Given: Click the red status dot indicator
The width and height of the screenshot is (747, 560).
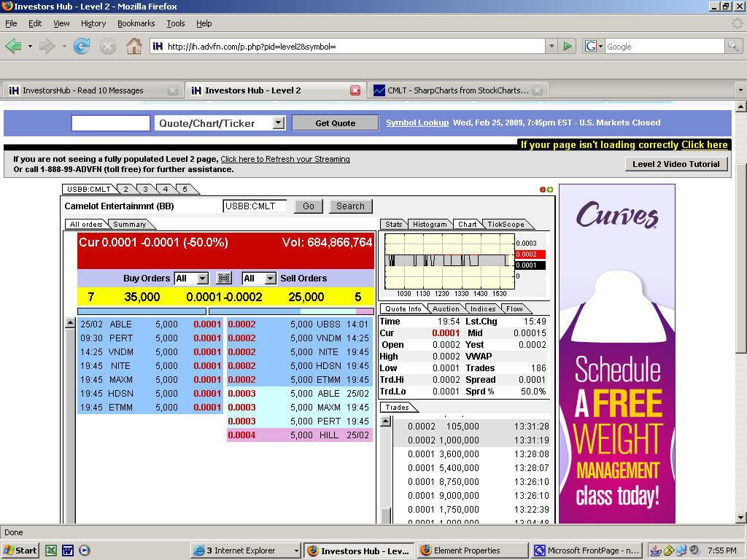Looking at the screenshot, I should point(543,190).
